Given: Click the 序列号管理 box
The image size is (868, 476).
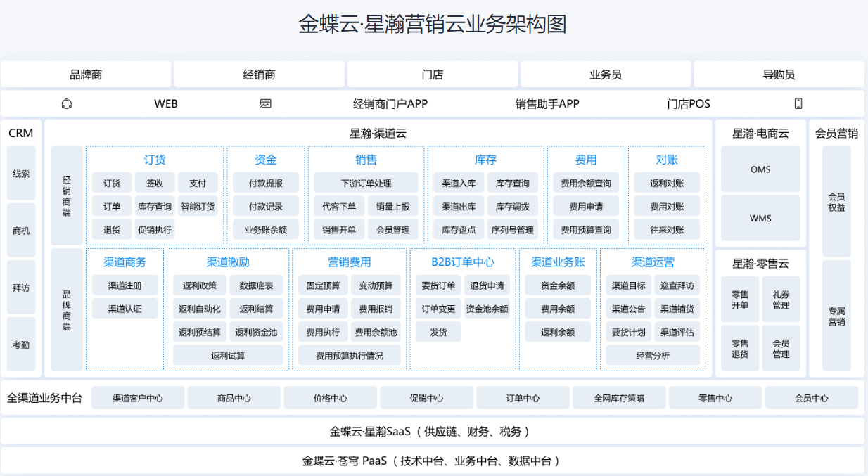Looking at the screenshot, I should pyautogui.click(x=513, y=229).
